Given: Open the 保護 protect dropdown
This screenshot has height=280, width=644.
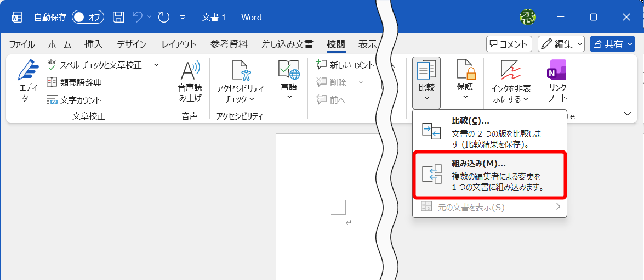Looking at the screenshot, I should (x=465, y=81).
